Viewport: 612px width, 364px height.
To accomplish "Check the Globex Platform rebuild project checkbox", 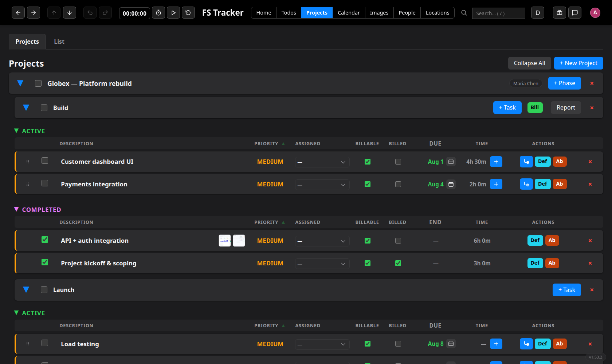I will 38,83.
